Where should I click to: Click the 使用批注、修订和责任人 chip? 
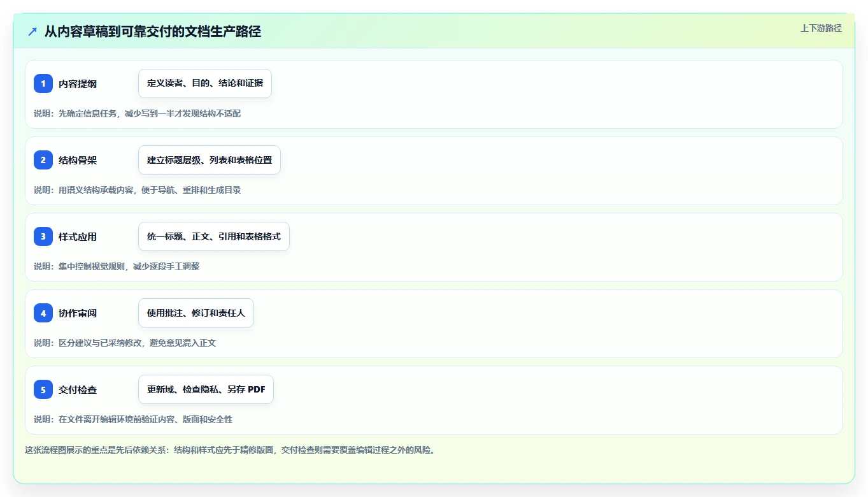pyautogui.click(x=196, y=313)
